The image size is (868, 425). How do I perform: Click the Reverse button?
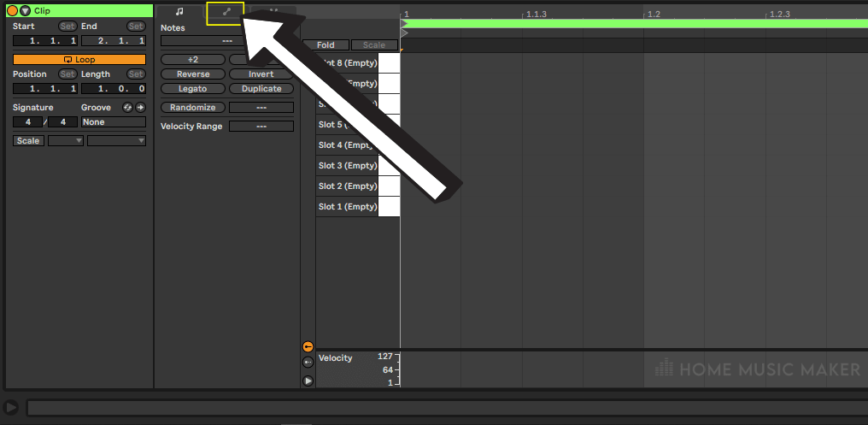pyautogui.click(x=192, y=74)
